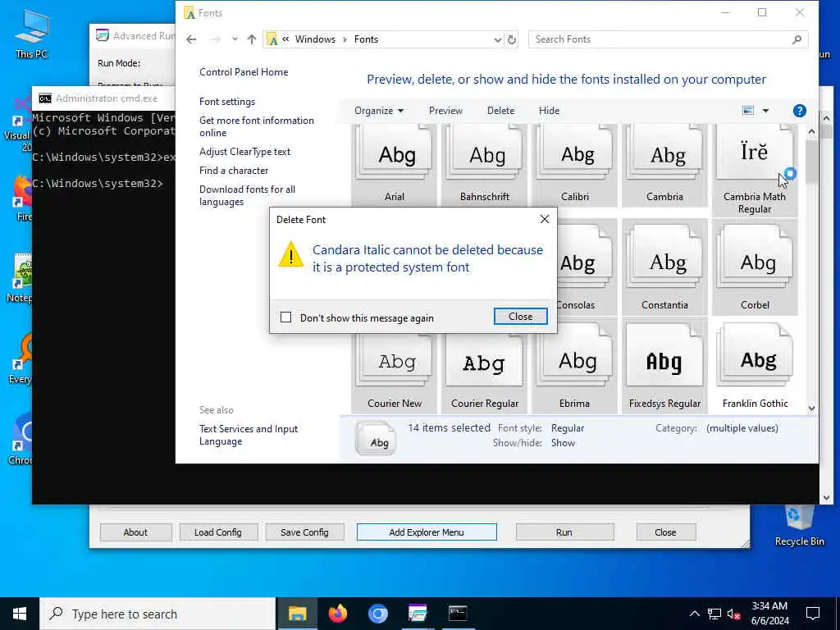
Task: Go up one folder level
Action: (x=252, y=39)
